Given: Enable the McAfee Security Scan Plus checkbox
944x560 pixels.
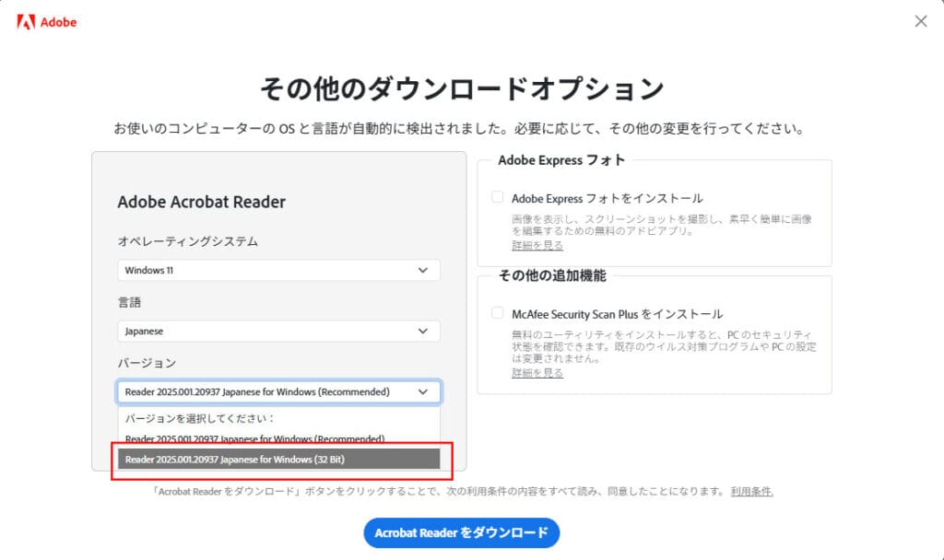Looking at the screenshot, I should (x=498, y=313).
